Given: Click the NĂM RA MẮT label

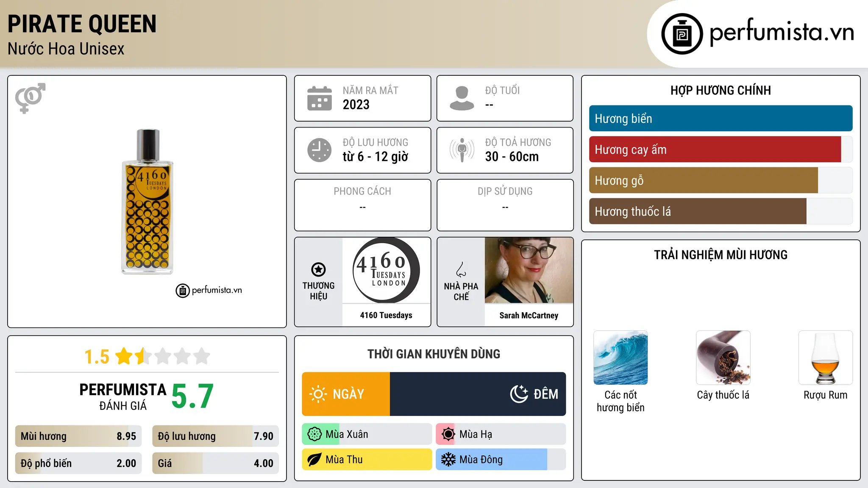Looking at the screenshot, I should [370, 91].
